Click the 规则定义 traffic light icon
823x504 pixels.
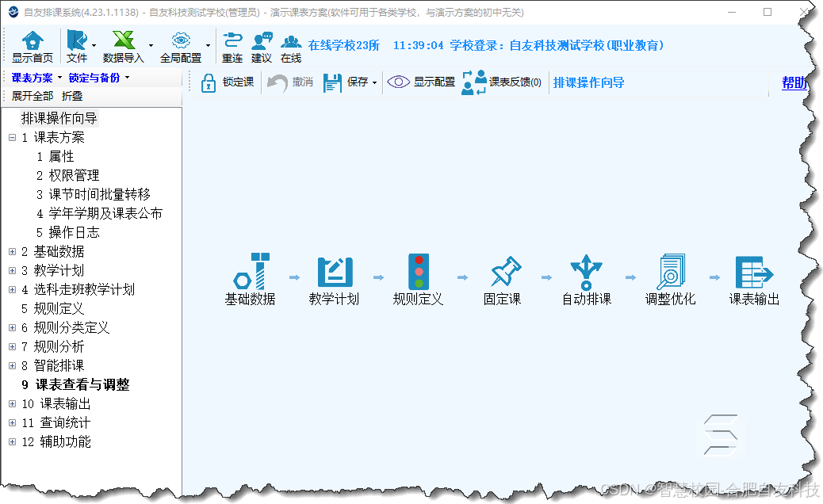419,271
